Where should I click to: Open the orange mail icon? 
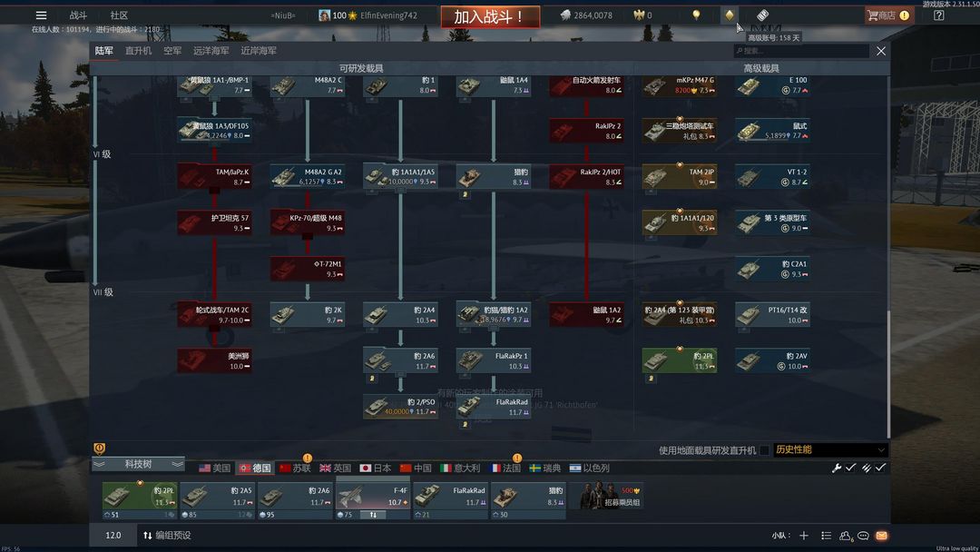coord(882,535)
